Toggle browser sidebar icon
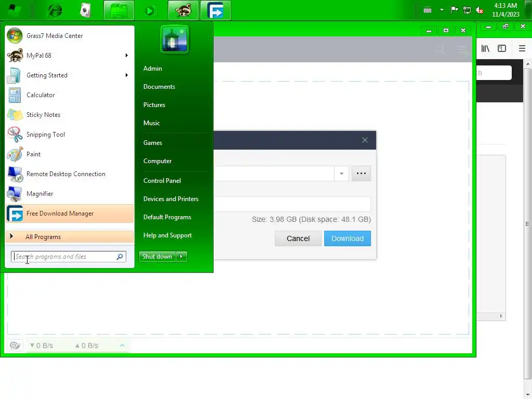 click(502, 48)
